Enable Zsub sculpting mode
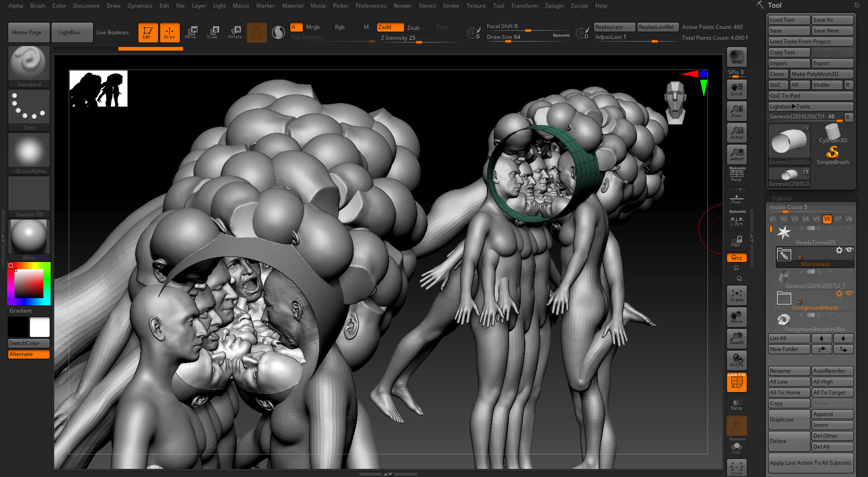868x477 pixels. (x=413, y=28)
